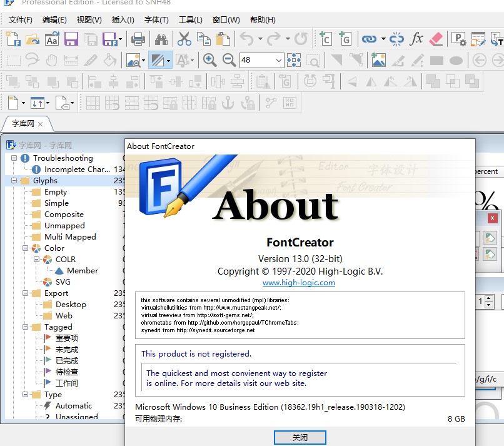This screenshot has width=504, height=446.
Task: Click the font properties icon with gear
Action: coord(458,39)
